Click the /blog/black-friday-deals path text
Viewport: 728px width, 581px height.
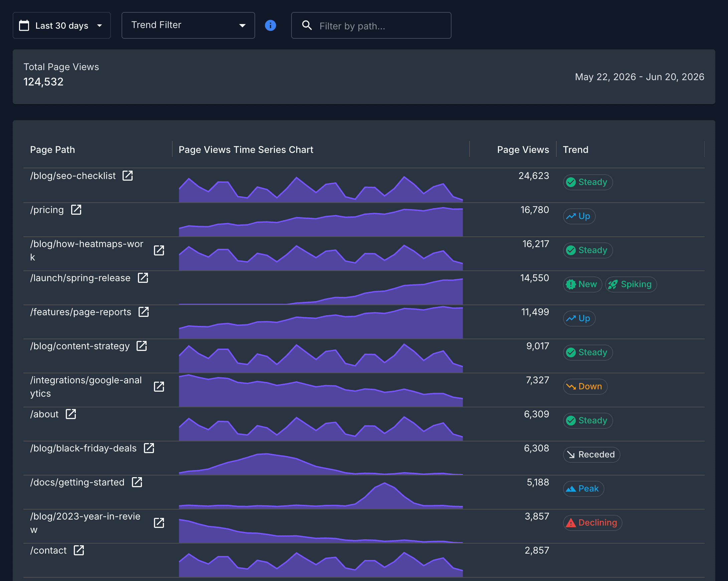click(x=83, y=449)
